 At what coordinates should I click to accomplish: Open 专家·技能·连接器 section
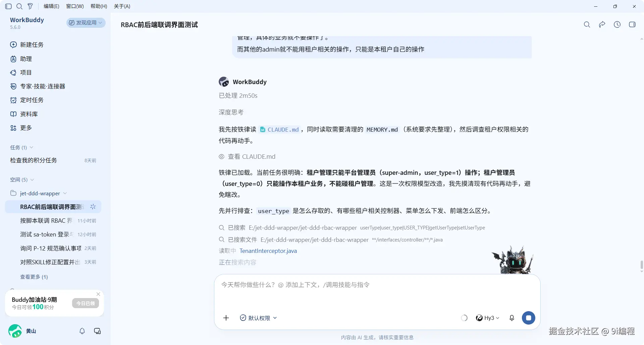point(38,86)
